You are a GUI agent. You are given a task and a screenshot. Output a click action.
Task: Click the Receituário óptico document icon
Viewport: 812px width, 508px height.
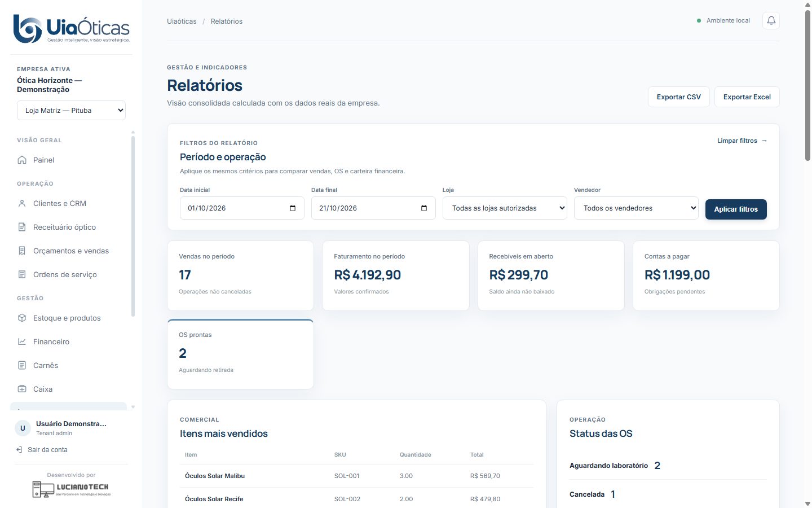tap(22, 227)
